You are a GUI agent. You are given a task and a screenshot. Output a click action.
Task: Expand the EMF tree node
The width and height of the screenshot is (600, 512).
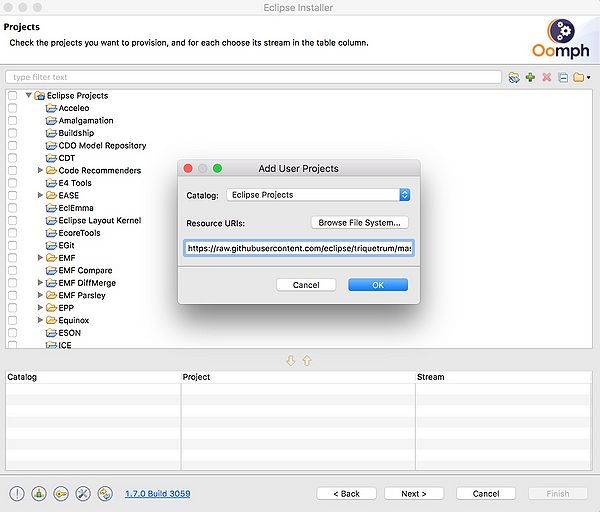tap(40, 258)
